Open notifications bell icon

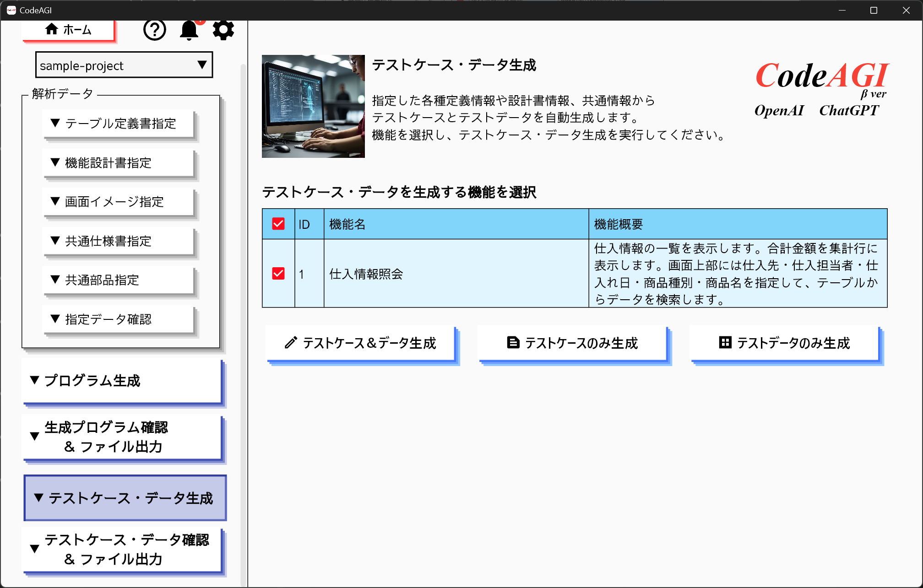click(189, 30)
